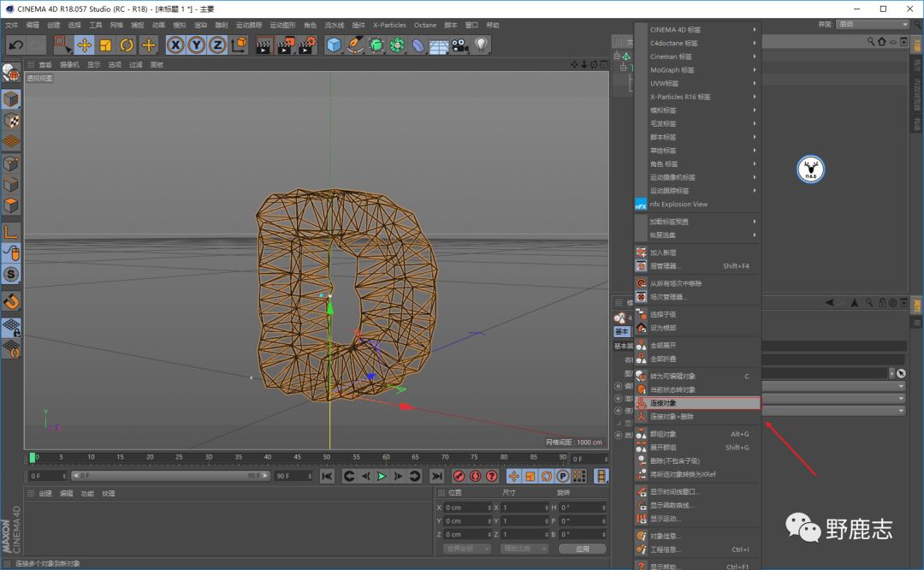Open the camera objects icon
The image size is (924, 570).
tap(460, 45)
